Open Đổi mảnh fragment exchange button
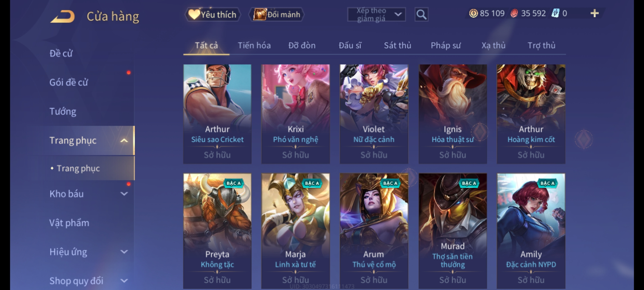This screenshot has width=644, height=290. 277,15
